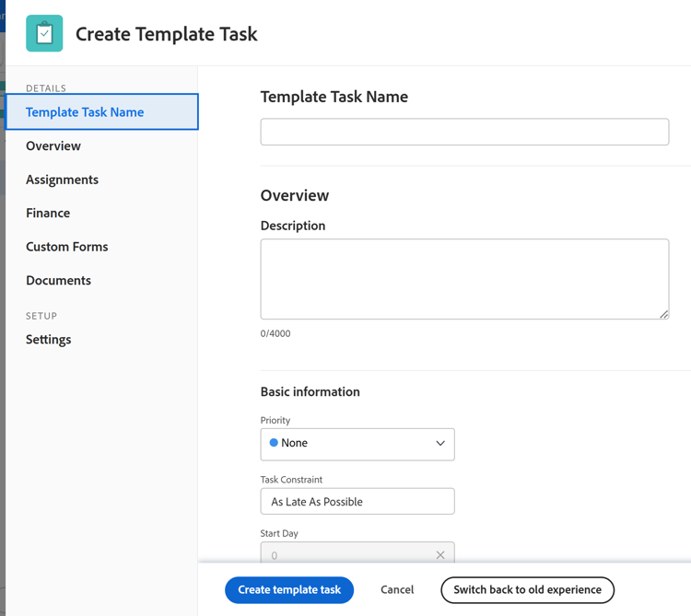691x616 pixels.
Task: Go to the Overview sidebar section
Action: (53, 145)
